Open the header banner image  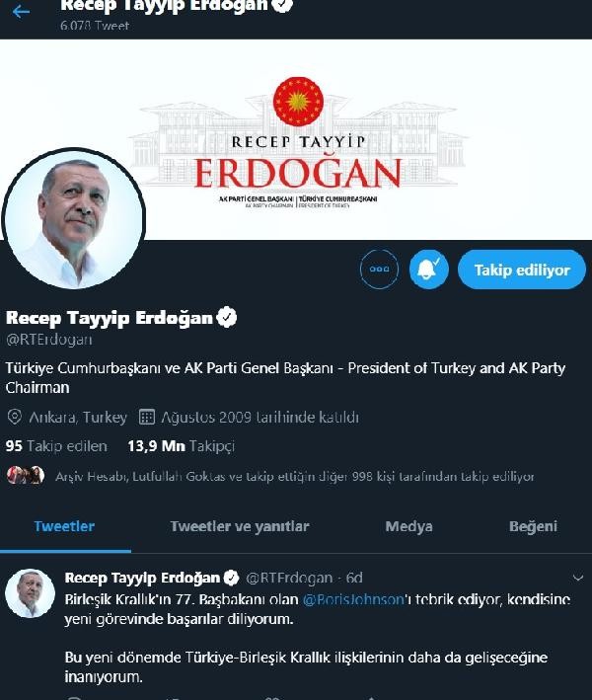click(296, 139)
